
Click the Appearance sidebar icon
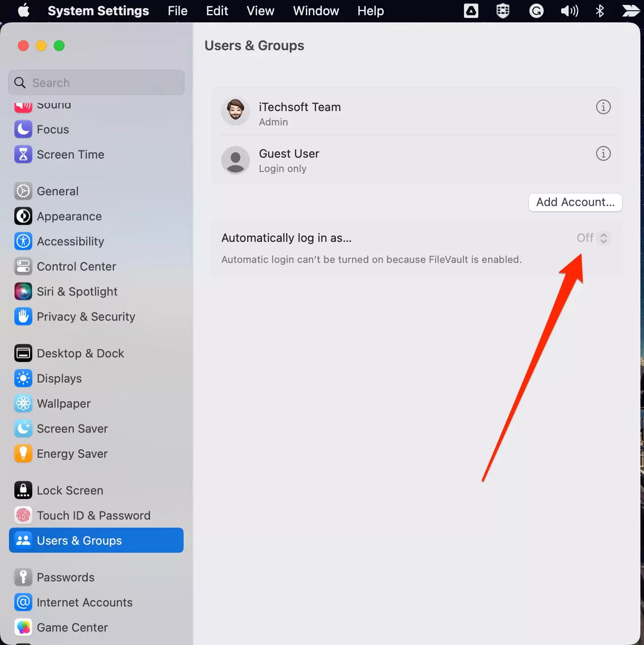pyautogui.click(x=23, y=216)
